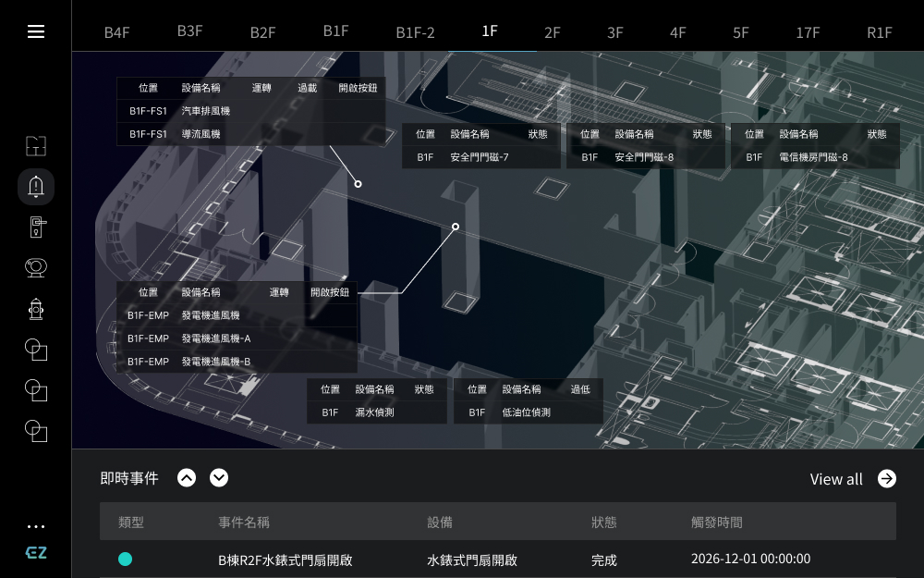Open the hamburger menu
Image resolution: width=924 pixels, height=578 pixels.
click(x=36, y=32)
